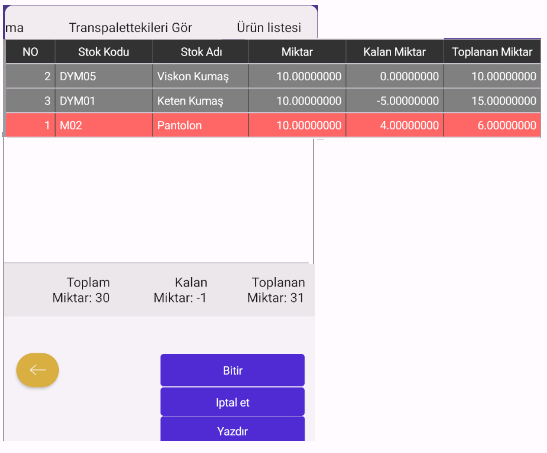The image size is (547, 453).
Task: Click the Bitir button
Action: [232, 370]
